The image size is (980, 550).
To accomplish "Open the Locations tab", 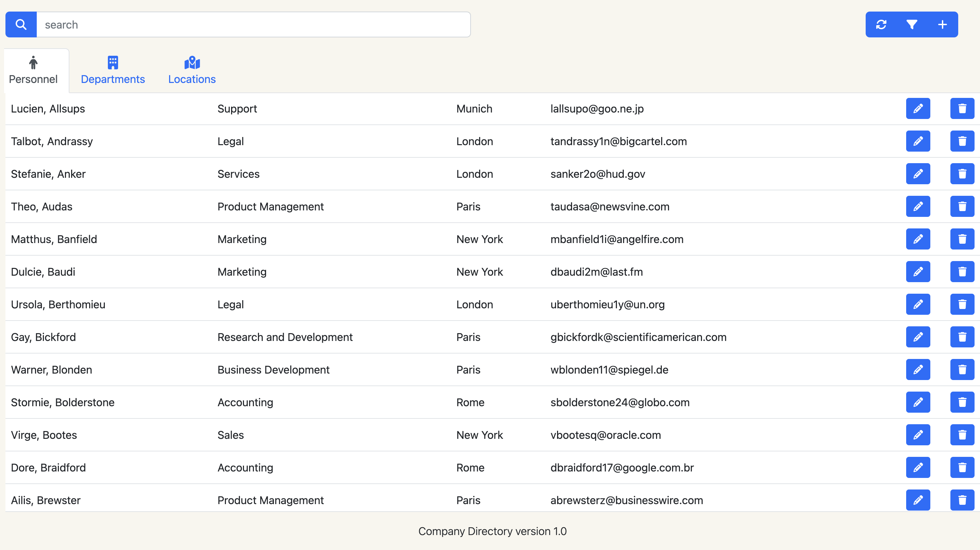I will [192, 71].
